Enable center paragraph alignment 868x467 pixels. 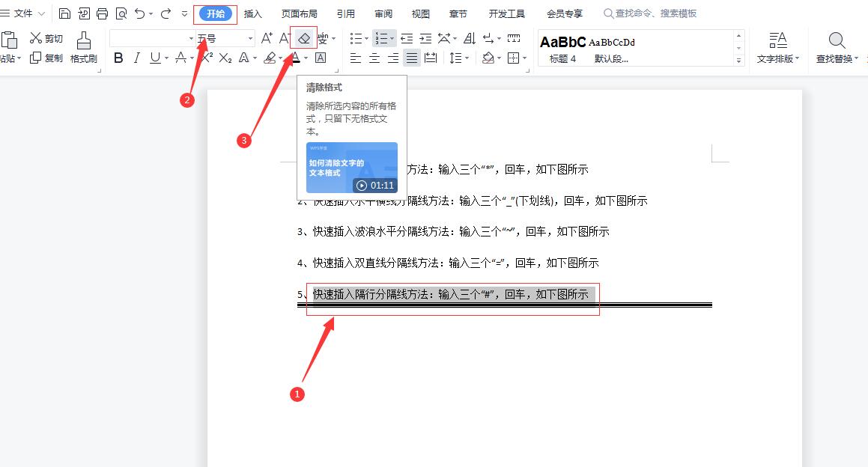tap(374, 58)
